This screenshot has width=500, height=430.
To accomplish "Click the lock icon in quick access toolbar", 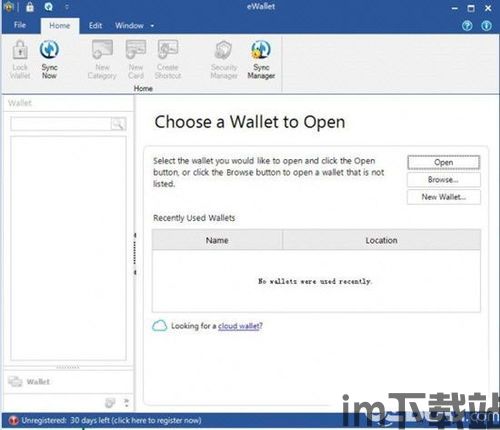I will pos(30,7).
